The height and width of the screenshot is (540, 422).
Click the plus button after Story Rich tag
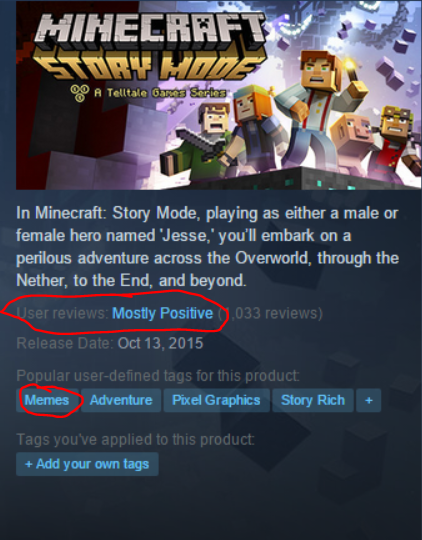click(369, 400)
